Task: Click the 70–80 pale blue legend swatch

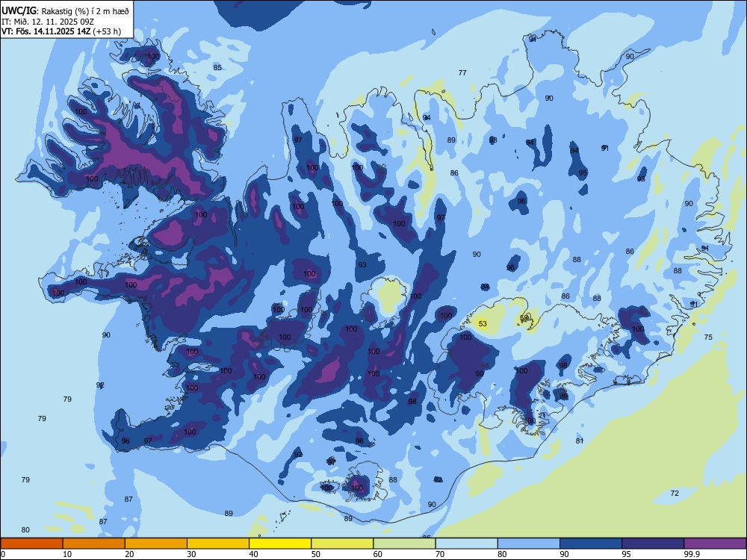Action: 466,544
